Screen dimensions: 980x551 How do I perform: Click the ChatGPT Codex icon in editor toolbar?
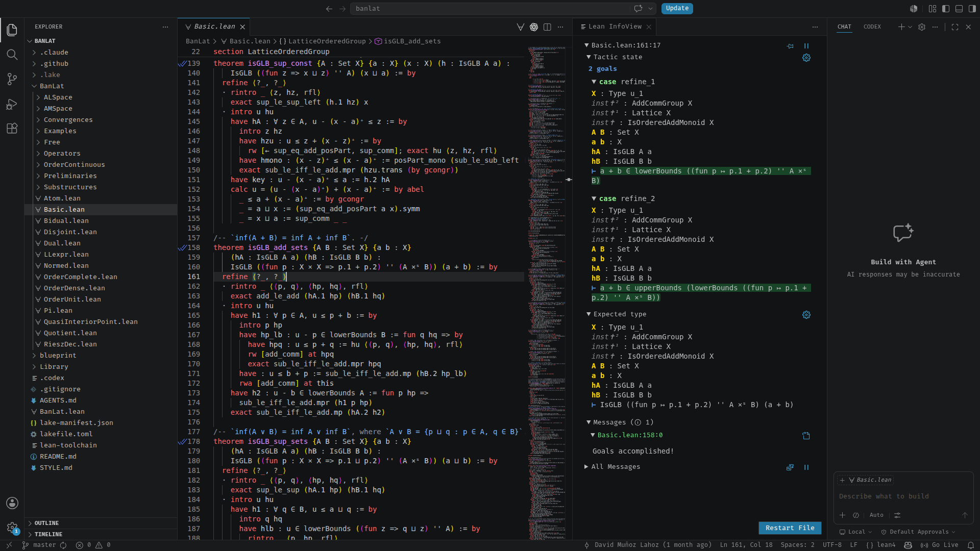(x=534, y=27)
